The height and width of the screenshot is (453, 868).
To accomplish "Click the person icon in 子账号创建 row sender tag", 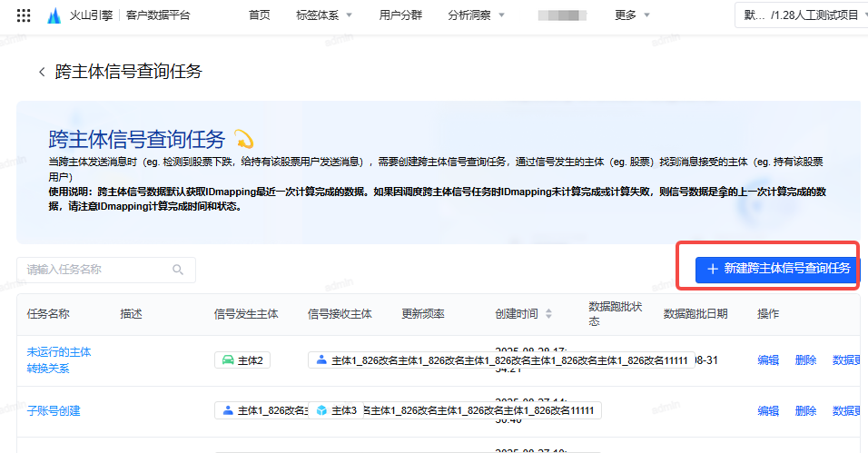I will point(228,410).
